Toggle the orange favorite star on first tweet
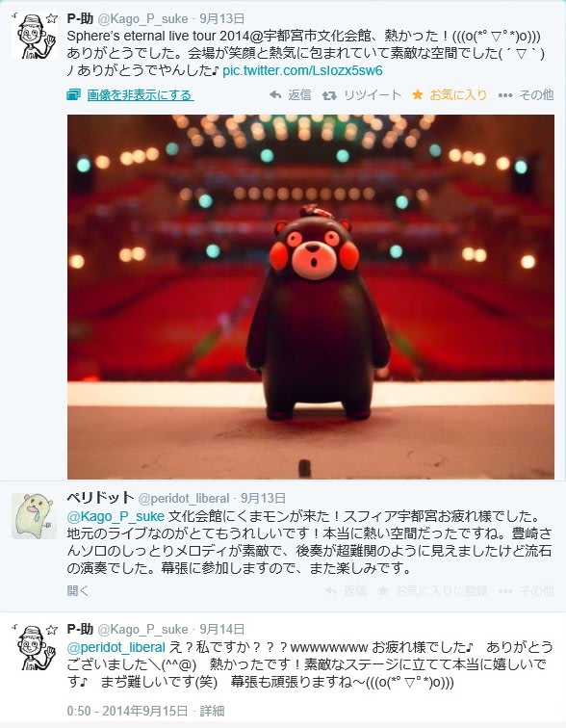This screenshot has height=728, width=566. pyautogui.click(x=417, y=95)
